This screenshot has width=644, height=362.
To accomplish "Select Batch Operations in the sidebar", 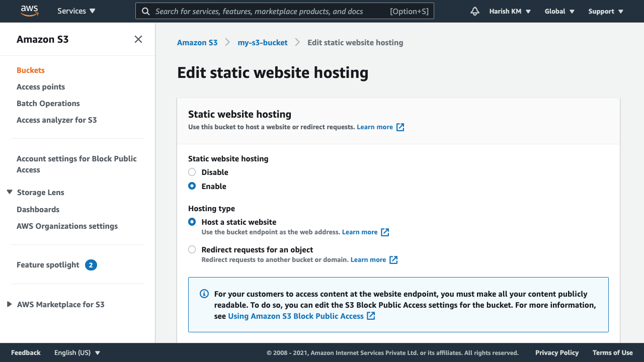I will click(48, 103).
